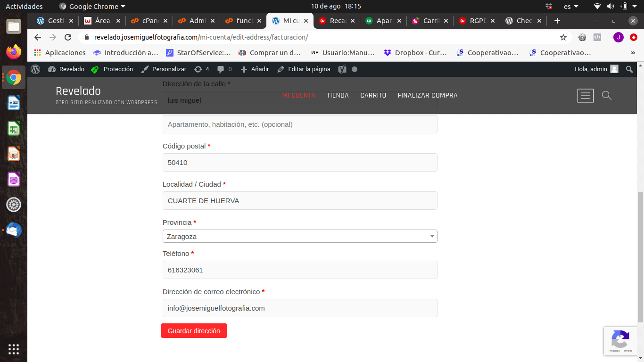Open the 'Dropbox - Cur...' bookmark
This screenshot has width=644, height=362.
pyautogui.click(x=415, y=53)
